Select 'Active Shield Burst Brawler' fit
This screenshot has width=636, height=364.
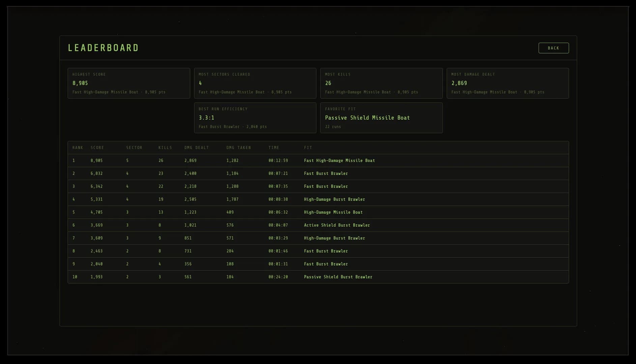[337, 225]
